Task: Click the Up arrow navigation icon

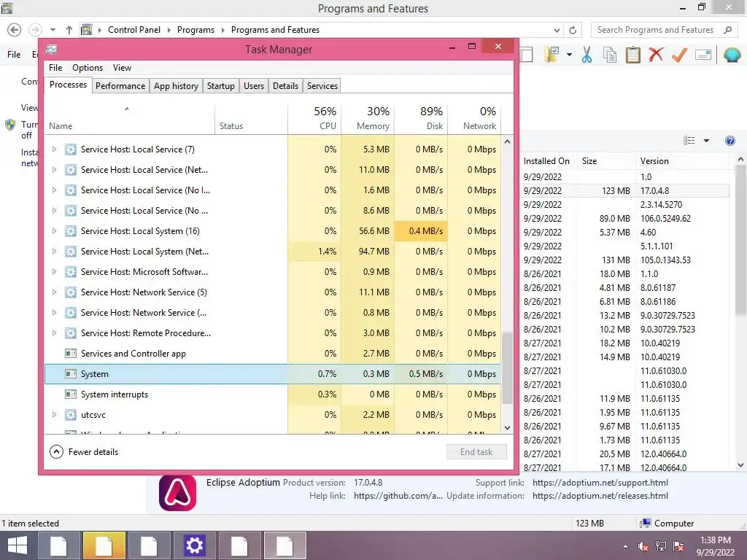Action: [x=69, y=30]
